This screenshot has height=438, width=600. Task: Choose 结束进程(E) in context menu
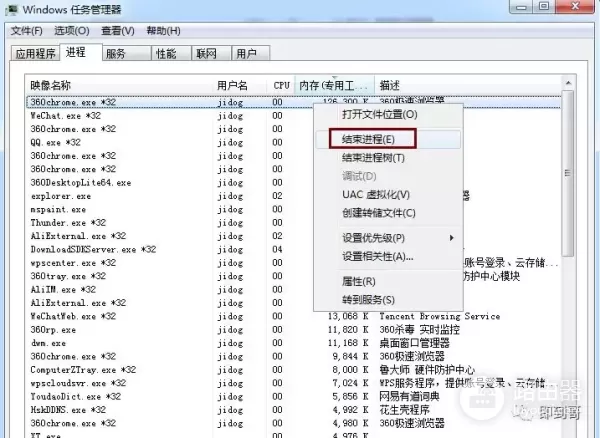388,139
